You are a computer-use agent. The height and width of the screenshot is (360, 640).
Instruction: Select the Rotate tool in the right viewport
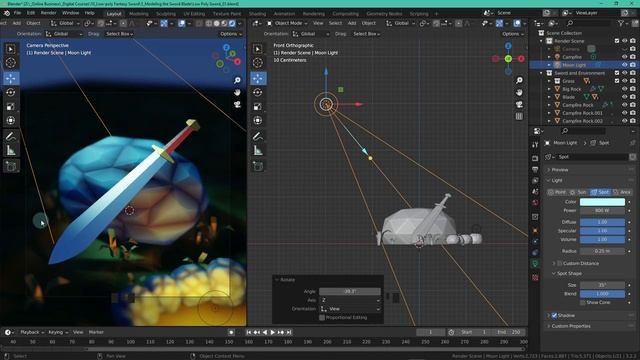[258, 92]
